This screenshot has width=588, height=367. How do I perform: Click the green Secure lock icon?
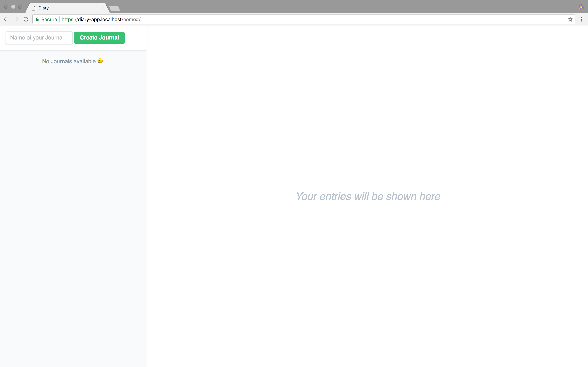tap(37, 19)
